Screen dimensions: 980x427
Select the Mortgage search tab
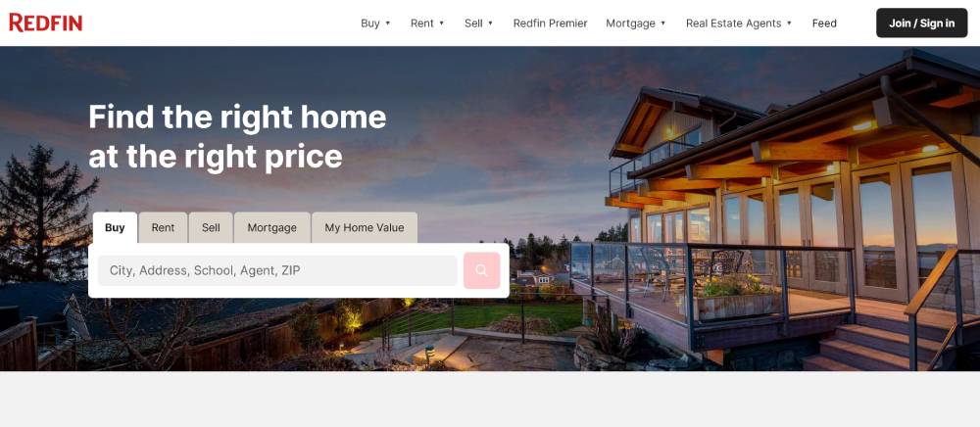(x=271, y=228)
